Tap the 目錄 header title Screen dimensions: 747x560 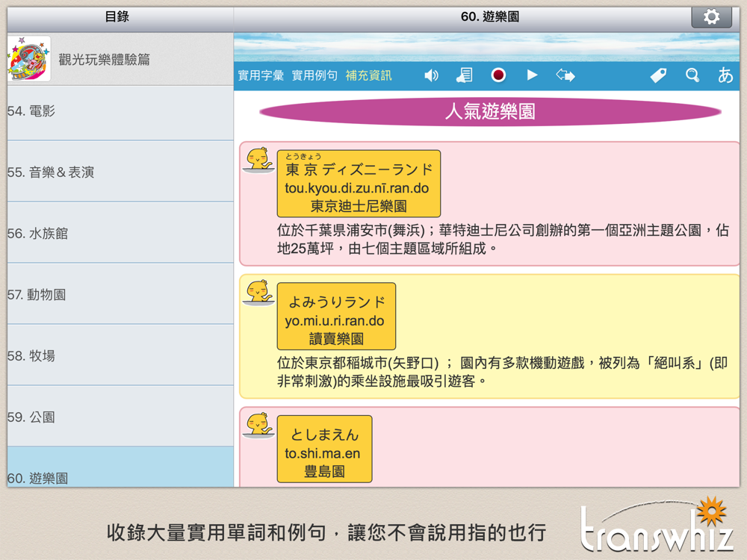pos(117,16)
